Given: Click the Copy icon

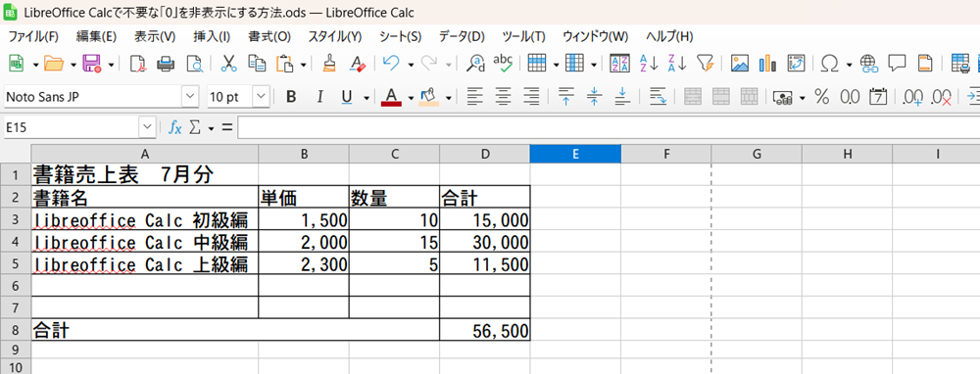Looking at the screenshot, I should coord(257,63).
